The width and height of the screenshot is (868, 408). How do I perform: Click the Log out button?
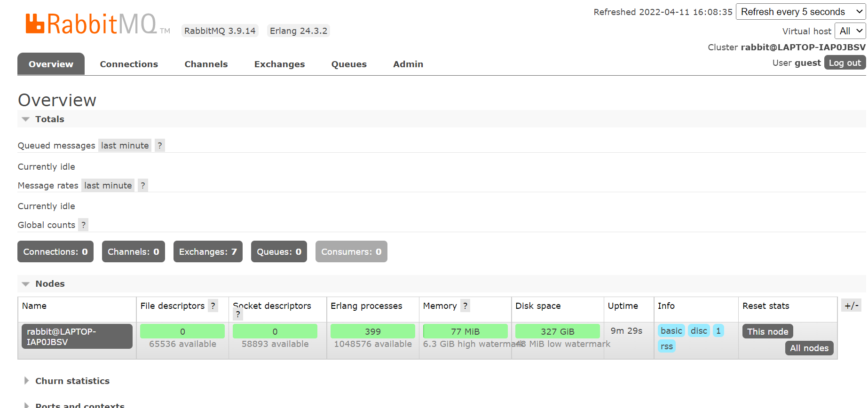(x=845, y=63)
